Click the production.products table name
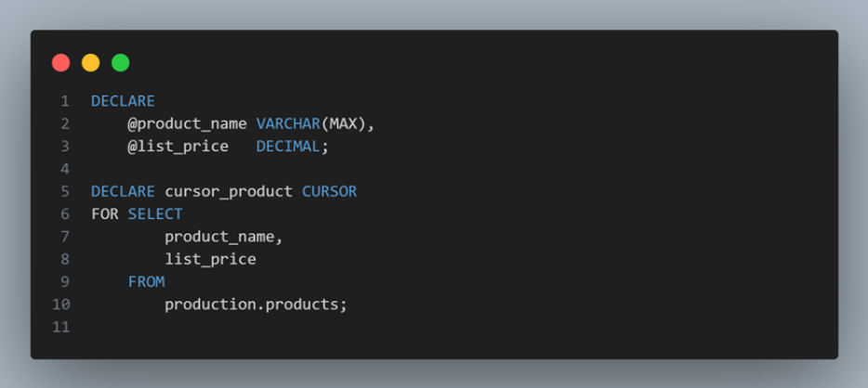The image size is (868, 388). [x=256, y=304]
